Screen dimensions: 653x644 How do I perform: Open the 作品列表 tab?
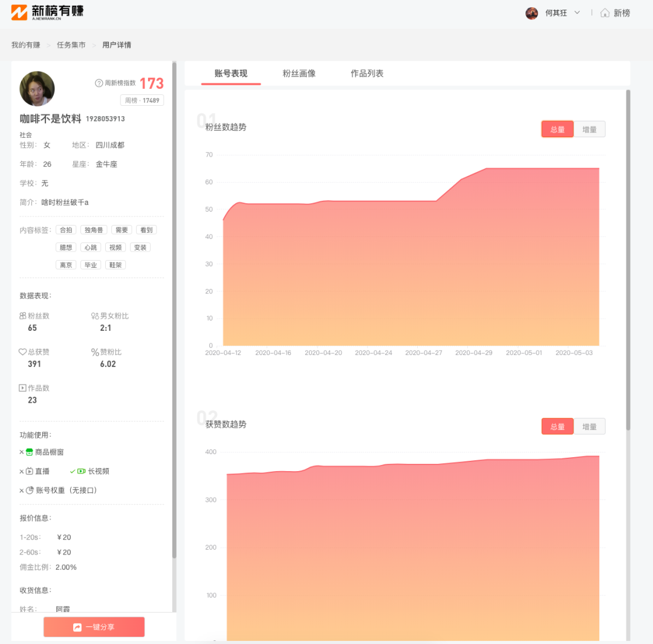[x=367, y=73]
